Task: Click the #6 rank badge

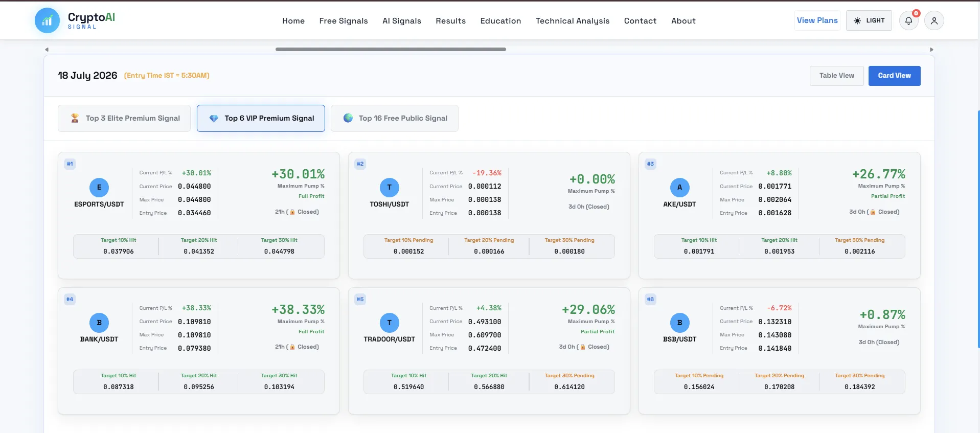Action: pyautogui.click(x=650, y=300)
